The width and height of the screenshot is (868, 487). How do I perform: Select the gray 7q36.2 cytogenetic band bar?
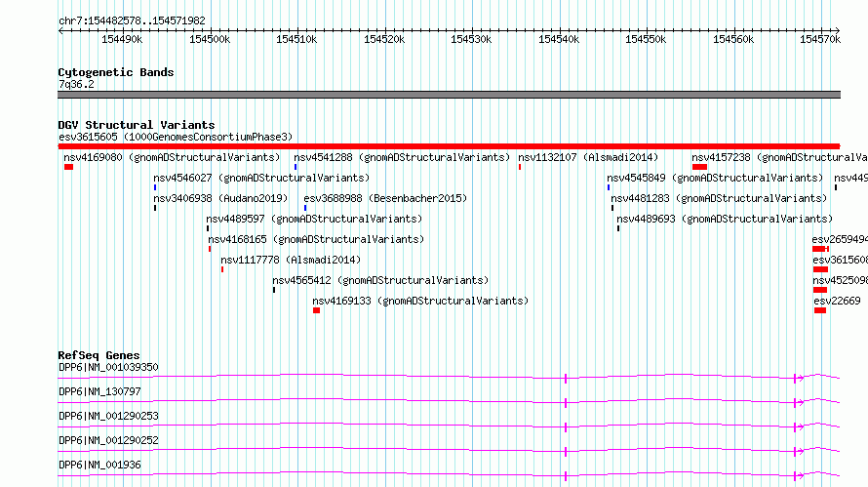pos(449,95)
